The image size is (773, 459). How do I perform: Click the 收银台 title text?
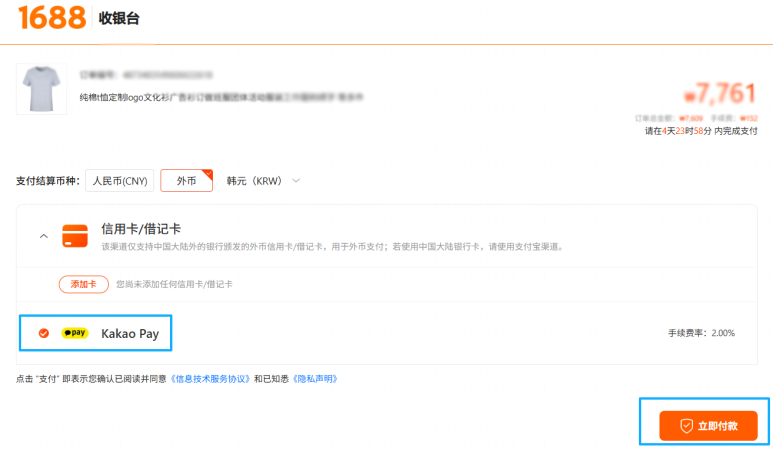coord(119,18)
